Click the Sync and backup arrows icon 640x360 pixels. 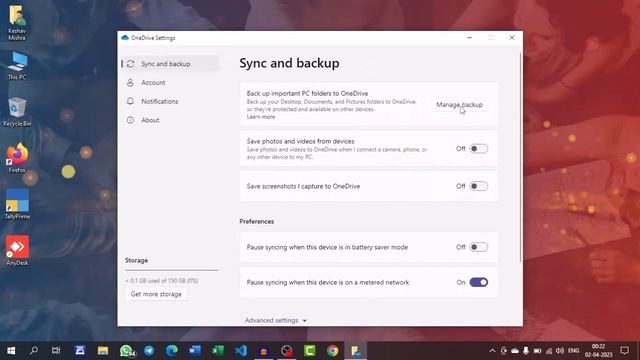point(131,64)
